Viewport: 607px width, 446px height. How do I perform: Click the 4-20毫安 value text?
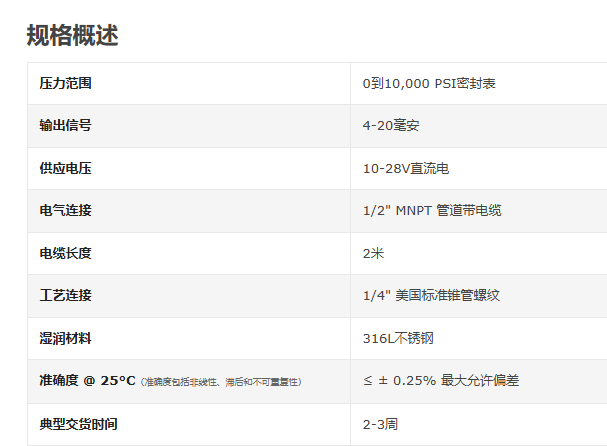pos(391,126)
